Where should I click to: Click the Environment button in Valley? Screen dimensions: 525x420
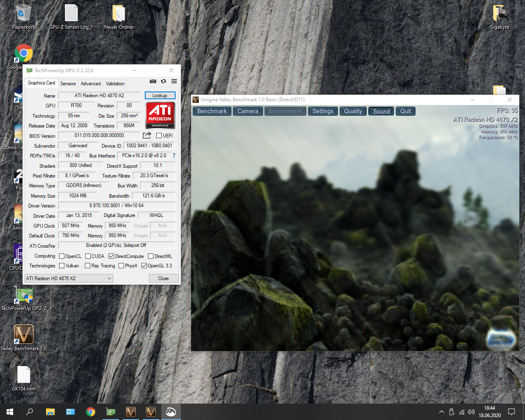click(285, 111)
